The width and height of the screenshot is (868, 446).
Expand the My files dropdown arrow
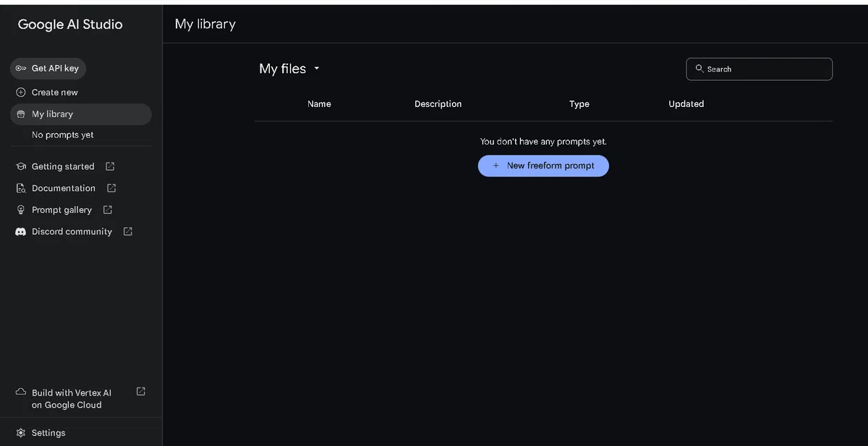coord(317,69)
